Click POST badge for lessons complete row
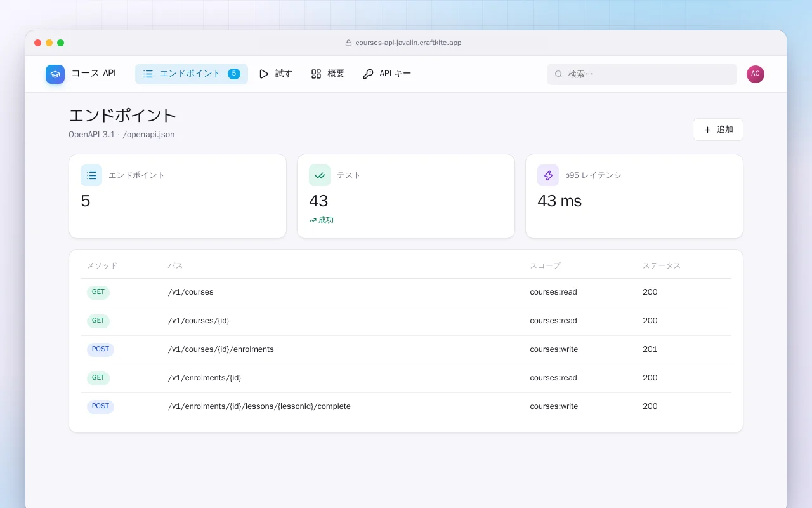The width and height of the screenshot is (812, 508). pyautogui.click(x=100, y=407)
